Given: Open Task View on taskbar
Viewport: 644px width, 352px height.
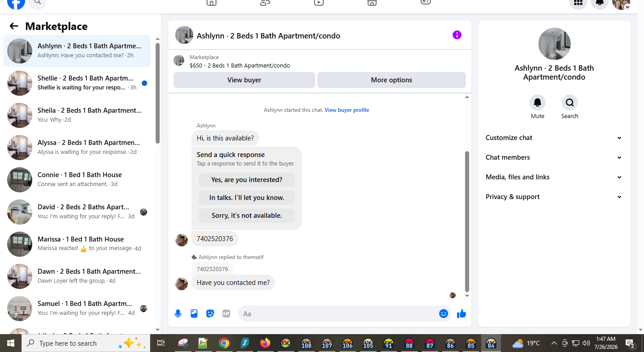Looking at the screenshot, I should coord(161,343).
